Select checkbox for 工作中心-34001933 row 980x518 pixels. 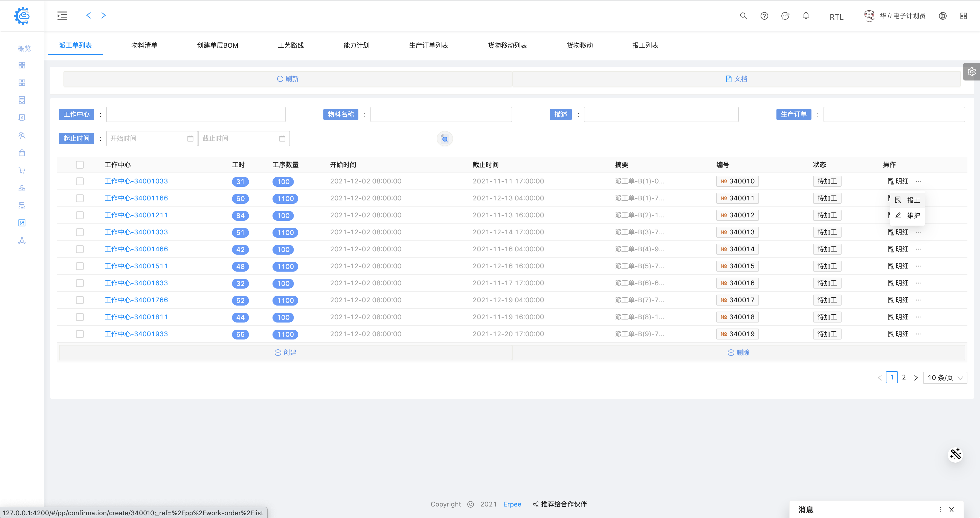click(80, 334)
